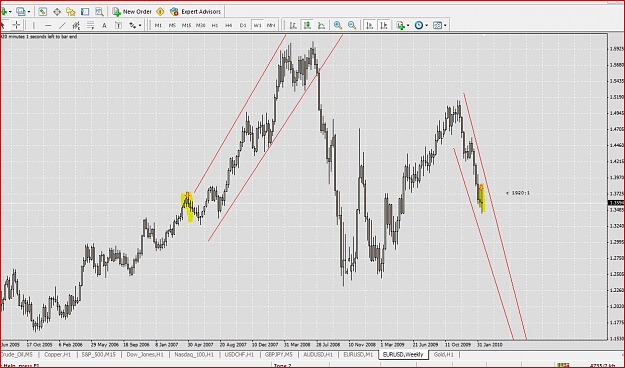Expand the Templates dropdown arrow
The image size is (625, 368).
click(x=445, y=26)
